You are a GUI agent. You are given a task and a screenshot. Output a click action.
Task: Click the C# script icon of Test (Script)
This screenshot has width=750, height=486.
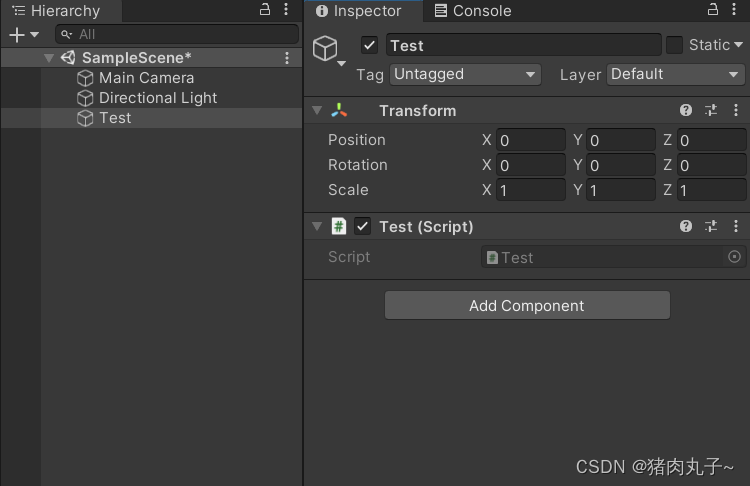[339, 226]
